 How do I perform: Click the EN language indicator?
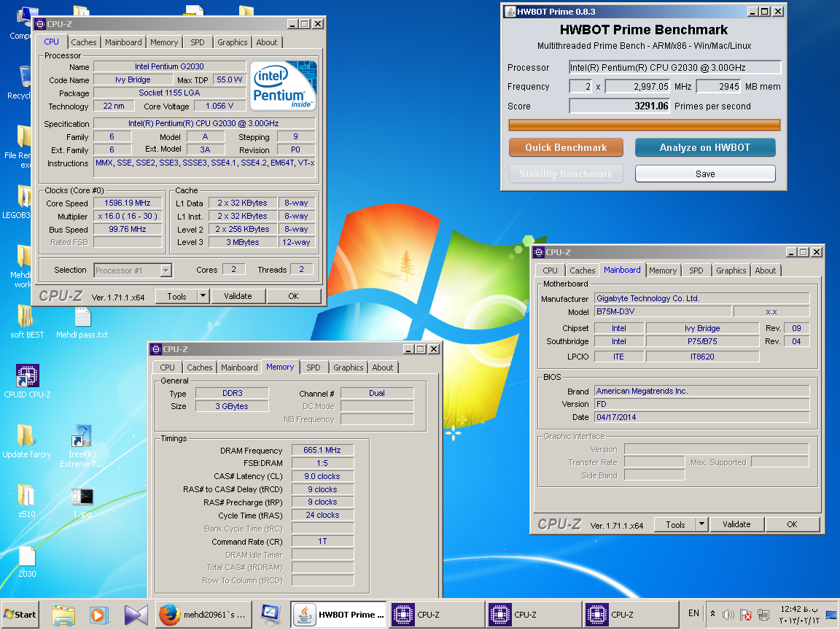pos(693,612)
